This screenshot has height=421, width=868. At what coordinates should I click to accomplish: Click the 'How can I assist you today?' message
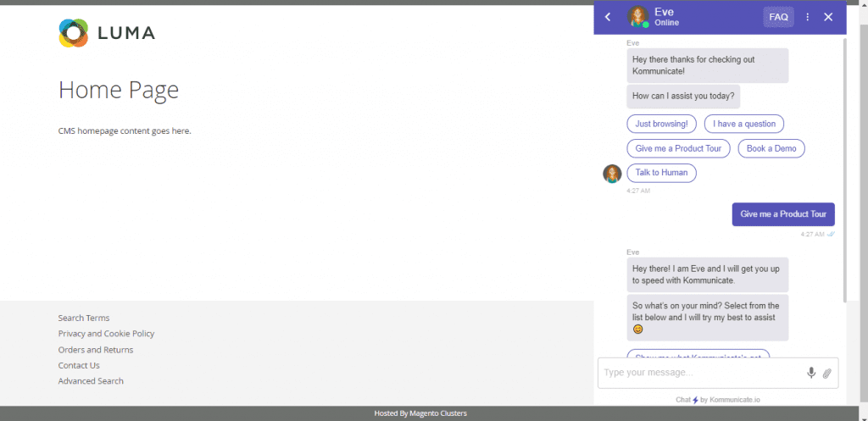pyautogui.click(x=684, y=97)
